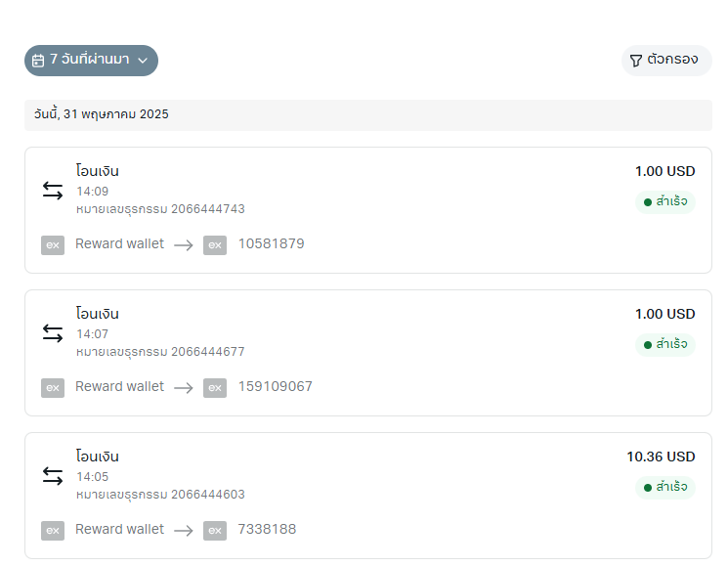Open transaction number 2066444677
This screenshot has width=728, height=566.
coord(160,352)
